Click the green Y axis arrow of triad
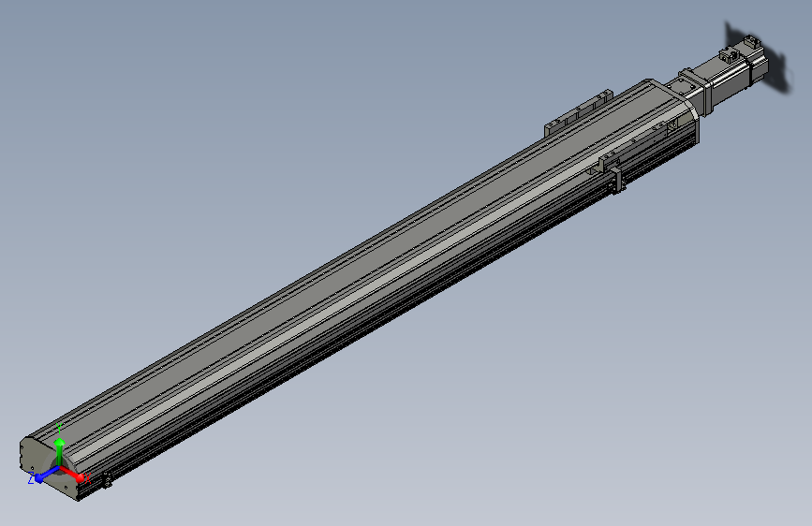Viewport: 812px width, 526px height. [x=60, y=451]
